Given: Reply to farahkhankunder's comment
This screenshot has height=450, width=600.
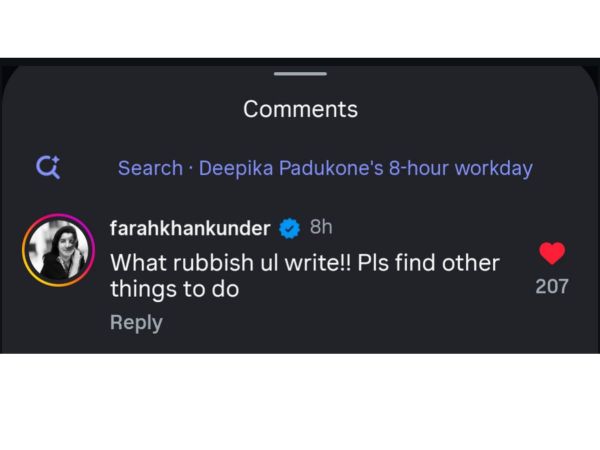Looking at the screenshot, I should (x=136, y=322).
